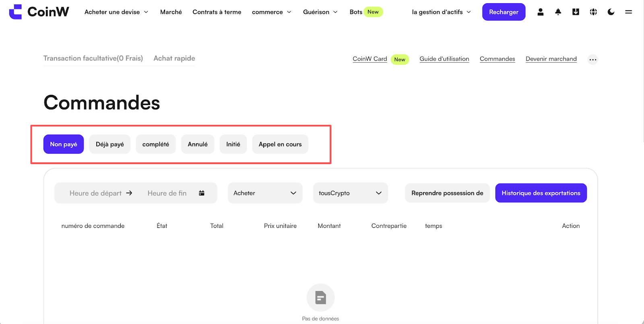
Task: Click the New badge beside CoinW Card
Action: (x=400, y=59)
